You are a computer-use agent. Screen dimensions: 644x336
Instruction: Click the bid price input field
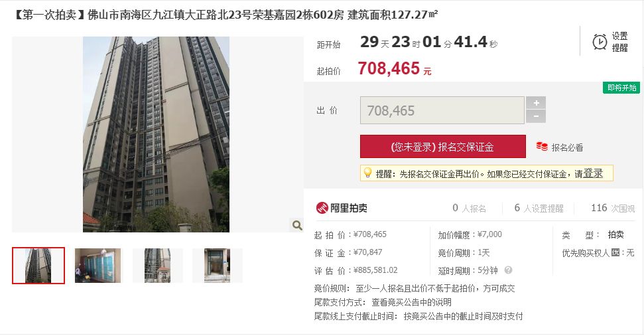[442, 110]
